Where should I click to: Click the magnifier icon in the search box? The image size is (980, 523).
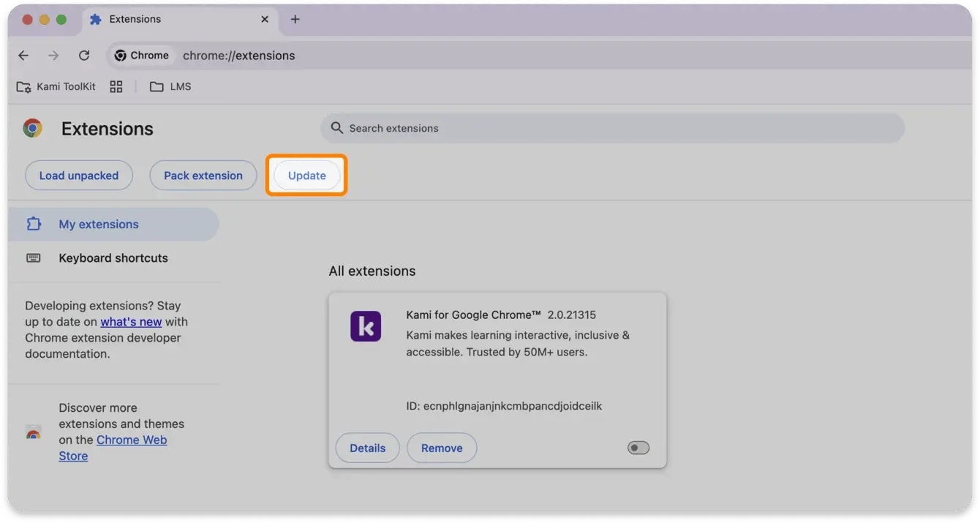tap(336, 128)
